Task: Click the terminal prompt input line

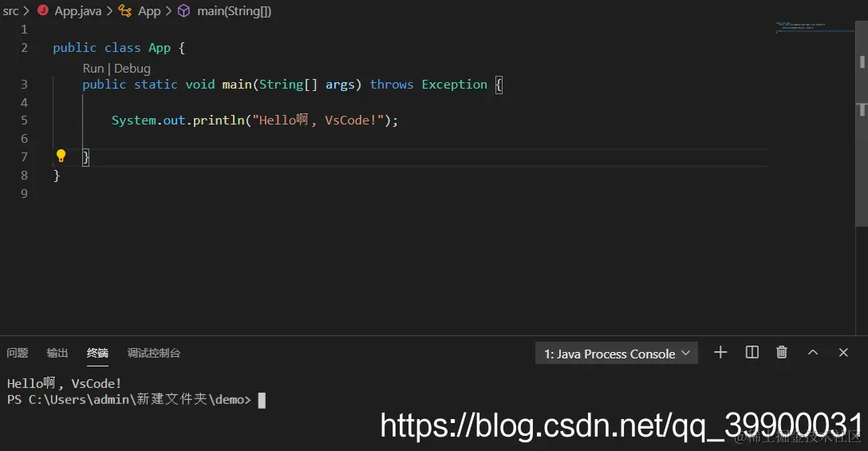Action: 136,399
